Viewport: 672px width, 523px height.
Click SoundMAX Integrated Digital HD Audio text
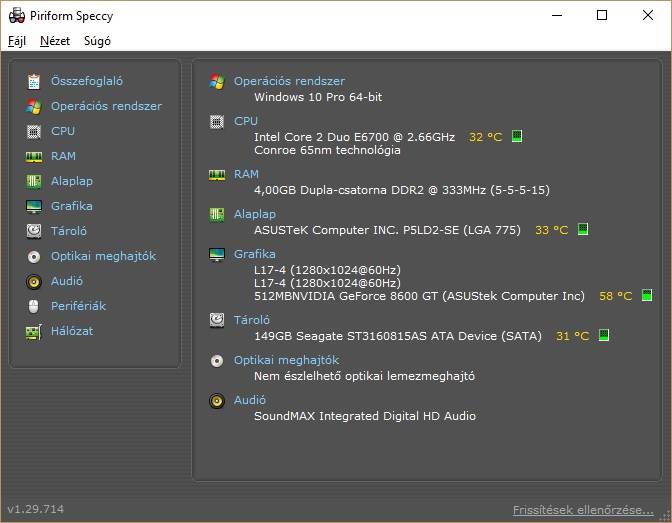coord(365,416)
